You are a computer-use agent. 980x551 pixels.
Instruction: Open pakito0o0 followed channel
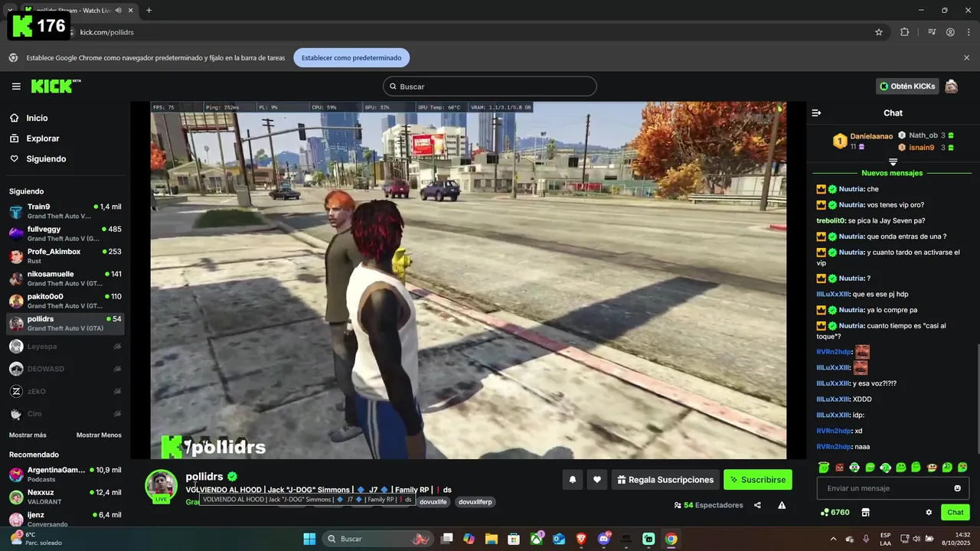point(65,301)
